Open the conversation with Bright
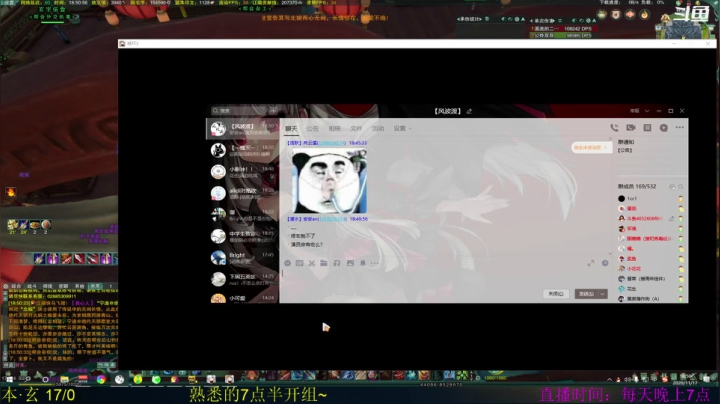720x404 pixels. click(242, 258)
